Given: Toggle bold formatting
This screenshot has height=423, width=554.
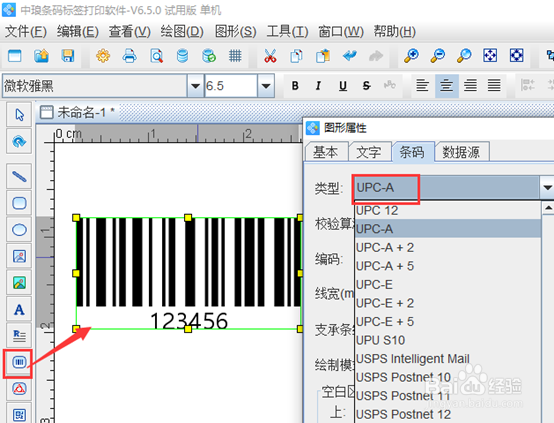Looking at the screenshot, I should 295,86.
